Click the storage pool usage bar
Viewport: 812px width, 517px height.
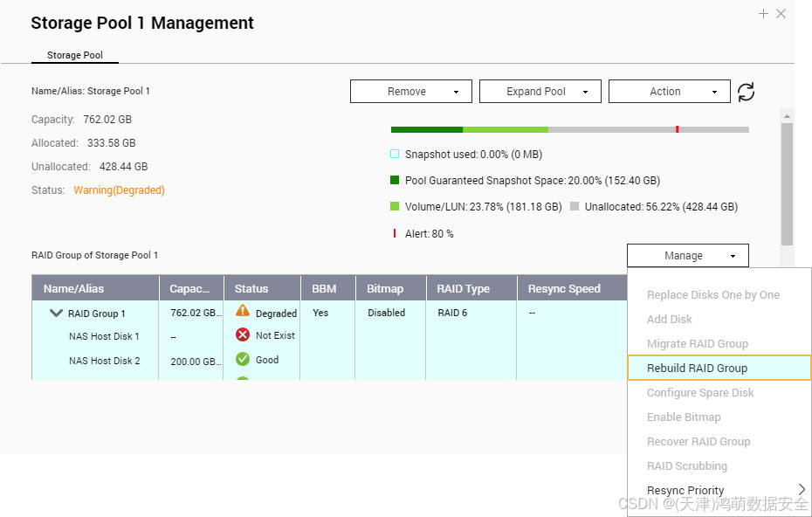(x=569, y=129)
